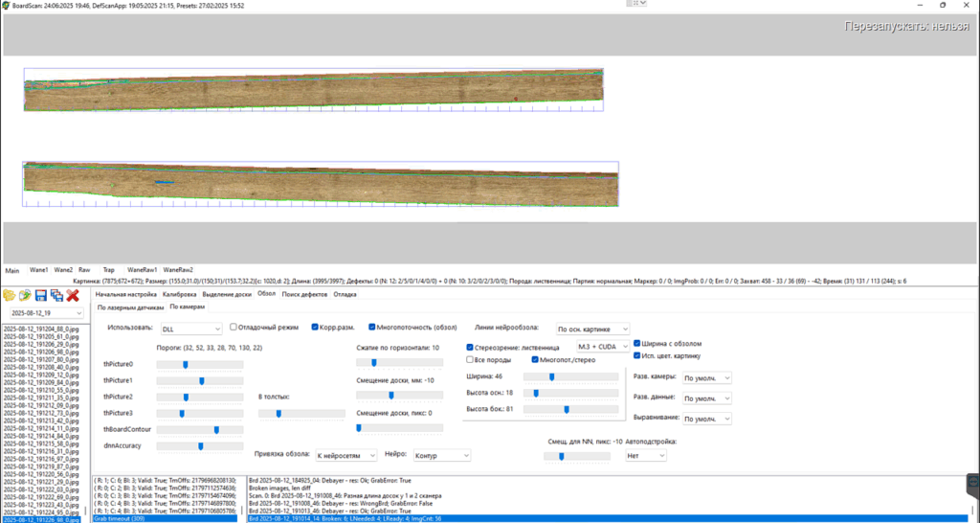Switch to the Wane2 tab

click(x=63, y=269)
